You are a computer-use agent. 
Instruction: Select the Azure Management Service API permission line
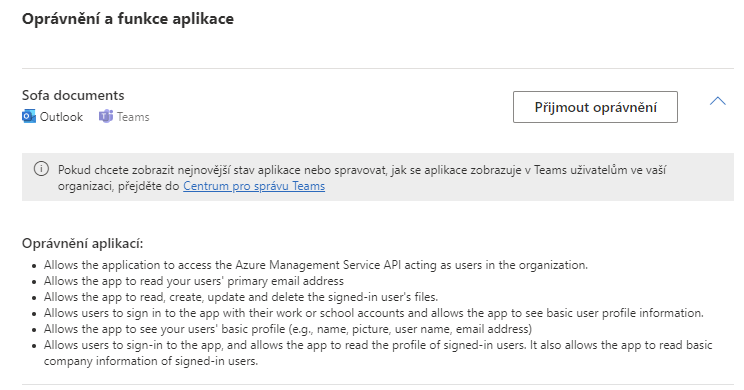[x=316, y=265]
